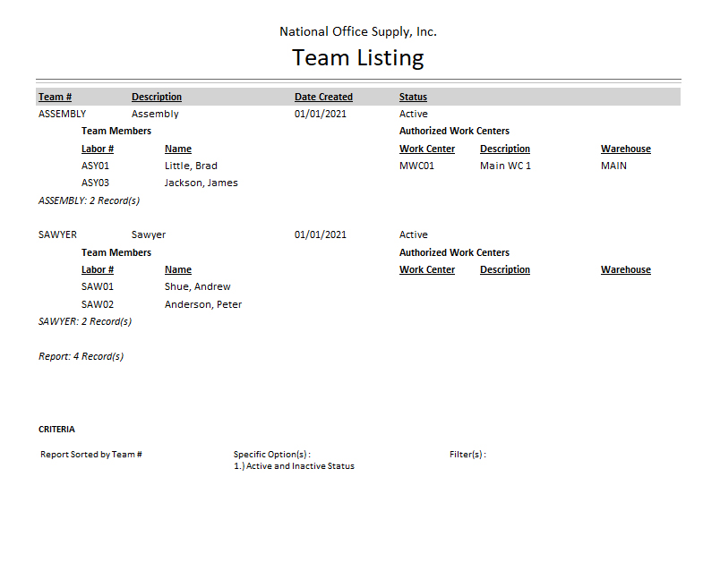Image resolution: width=720 pixels, height=588 pixels.
Task: Click the Status column header
Action: [413, 97]
